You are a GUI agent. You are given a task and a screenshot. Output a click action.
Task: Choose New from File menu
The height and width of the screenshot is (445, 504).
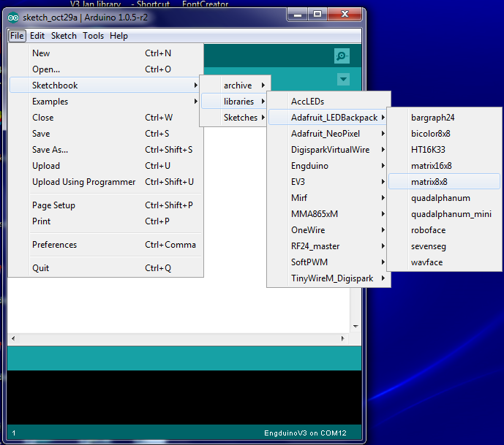tap(106, 53)
